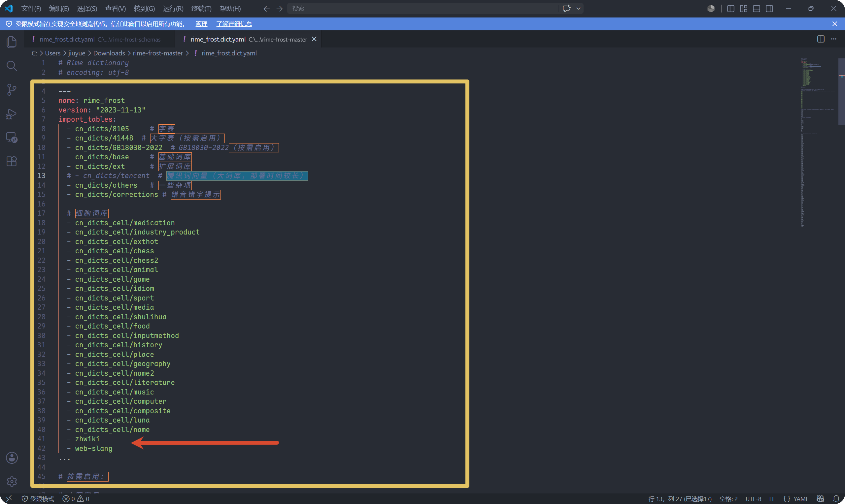
Task: Open notifications bell in status bar
Action: tap(836, 499)
